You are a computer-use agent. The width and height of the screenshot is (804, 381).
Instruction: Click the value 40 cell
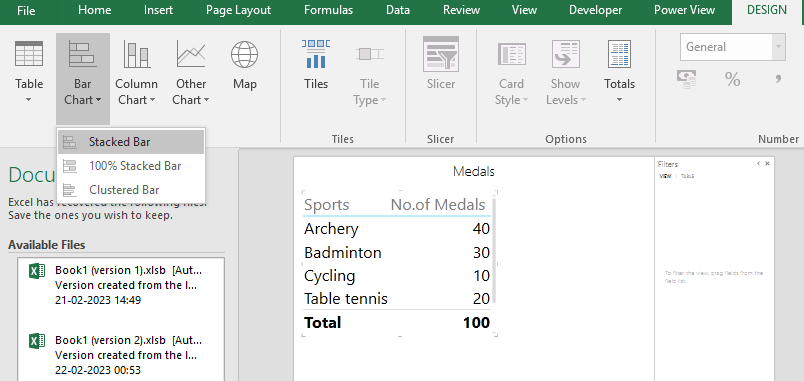point(481,229)
